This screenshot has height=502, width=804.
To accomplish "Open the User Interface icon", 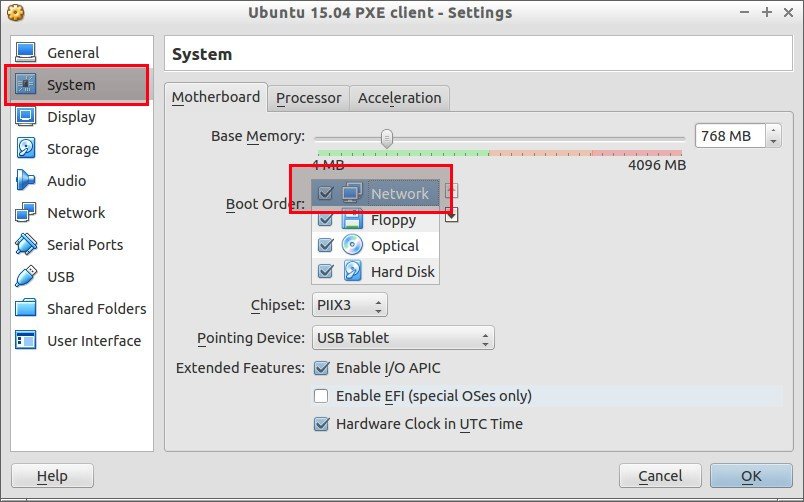I will pyautogui.click(x=26, y=340).
